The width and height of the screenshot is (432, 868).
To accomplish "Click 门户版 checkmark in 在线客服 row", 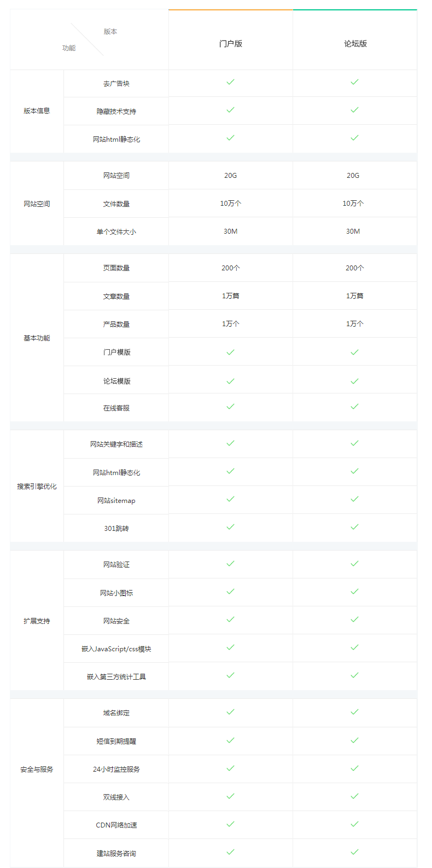I will [230, 407].
